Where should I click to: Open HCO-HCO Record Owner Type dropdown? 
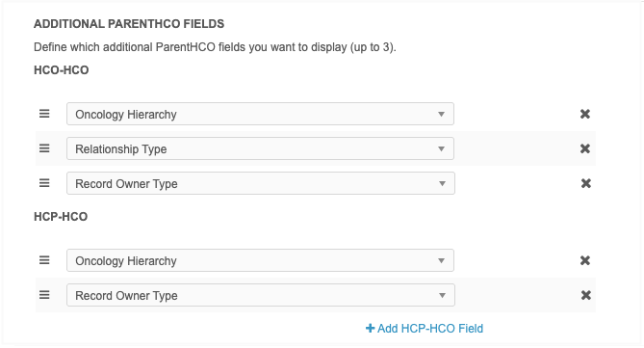point(261,183)
